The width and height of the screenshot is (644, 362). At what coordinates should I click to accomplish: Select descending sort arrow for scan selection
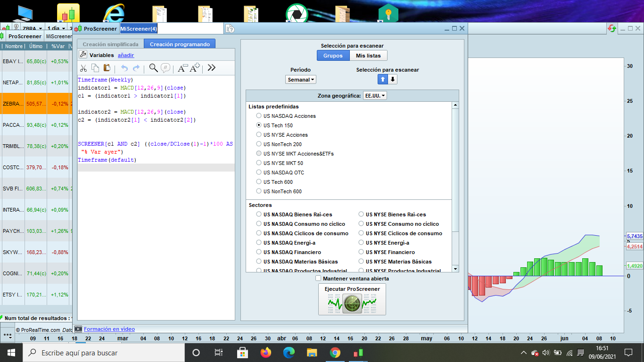point(393,80)
